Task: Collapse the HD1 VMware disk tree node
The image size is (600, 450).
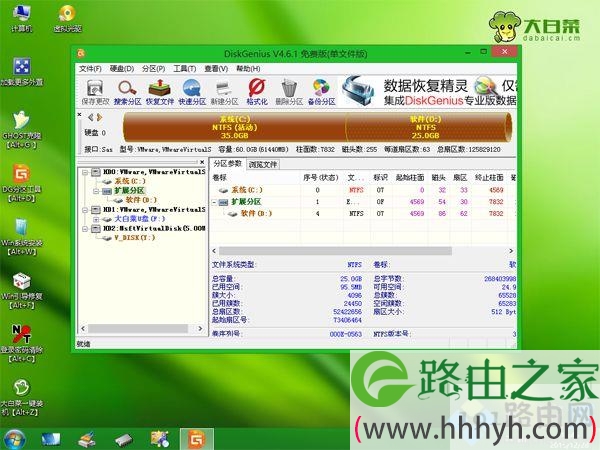Action: click(x=85, y=210)
